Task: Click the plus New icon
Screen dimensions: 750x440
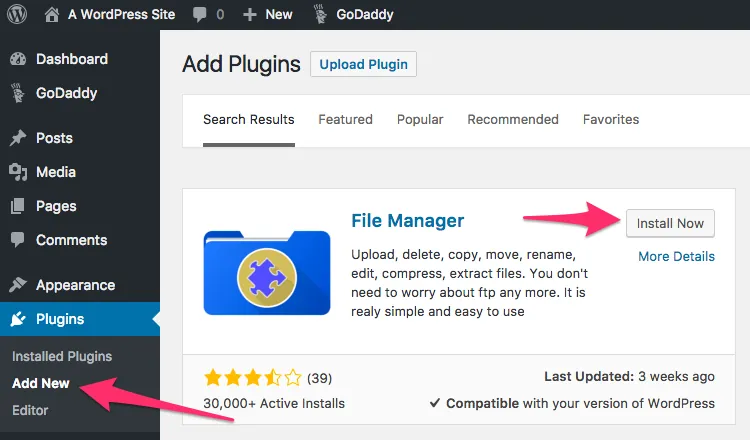Action: click(249, 14)
